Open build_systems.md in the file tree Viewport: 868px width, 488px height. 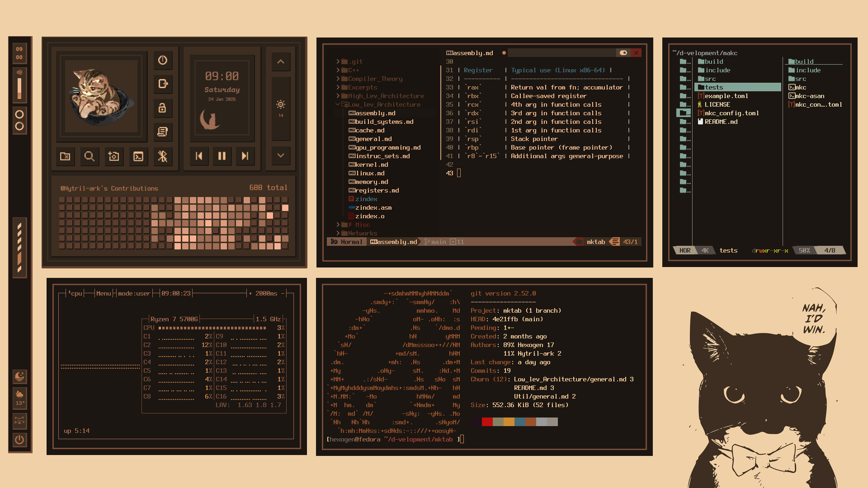point(381,122)
